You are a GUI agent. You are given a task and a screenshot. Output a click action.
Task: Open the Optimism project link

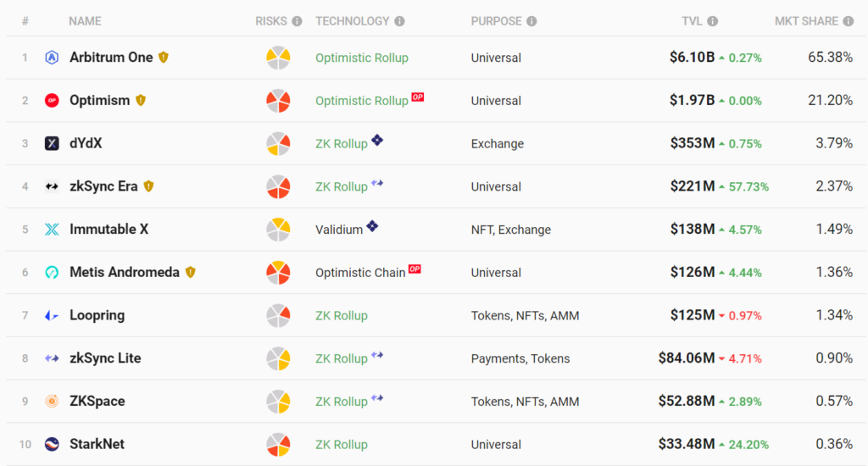pos(100,100)
